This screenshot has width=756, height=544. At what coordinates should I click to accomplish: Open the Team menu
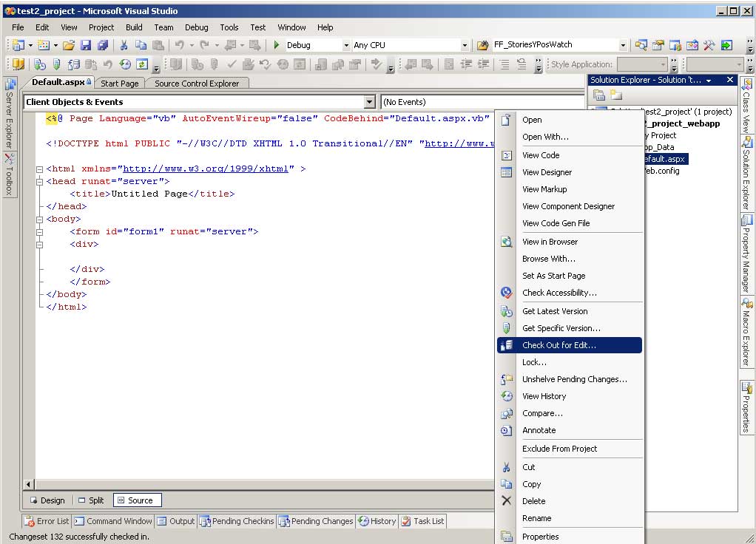[x=164, y=27]
